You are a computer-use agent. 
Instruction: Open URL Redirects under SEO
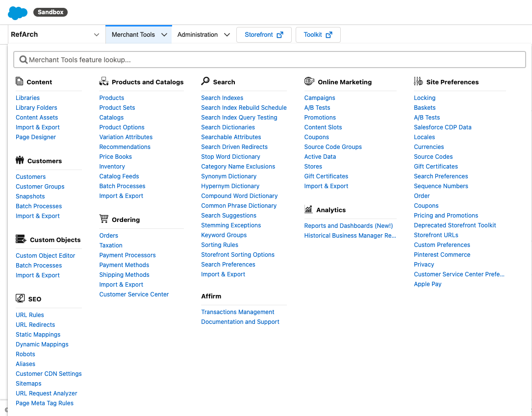tap(35, 324)
